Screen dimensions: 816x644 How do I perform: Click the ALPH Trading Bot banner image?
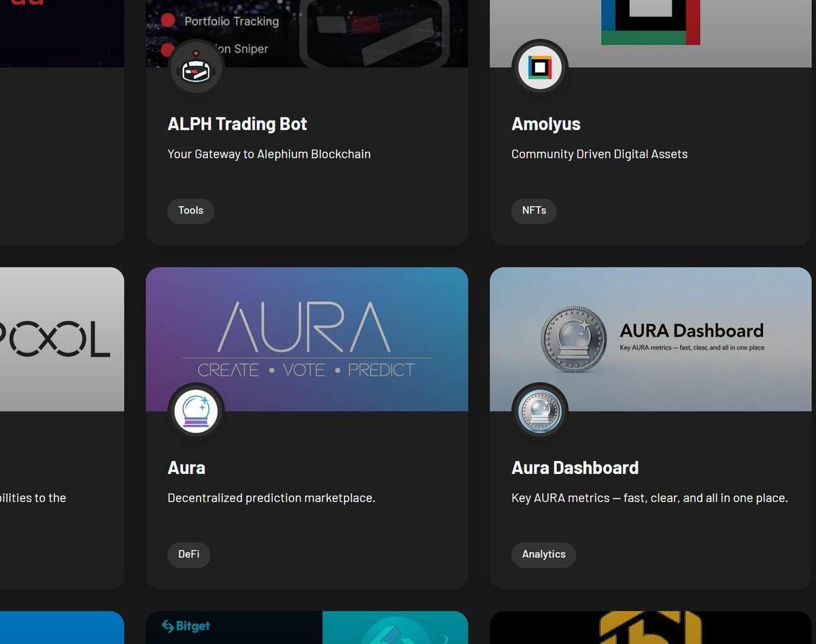(307, 33)
